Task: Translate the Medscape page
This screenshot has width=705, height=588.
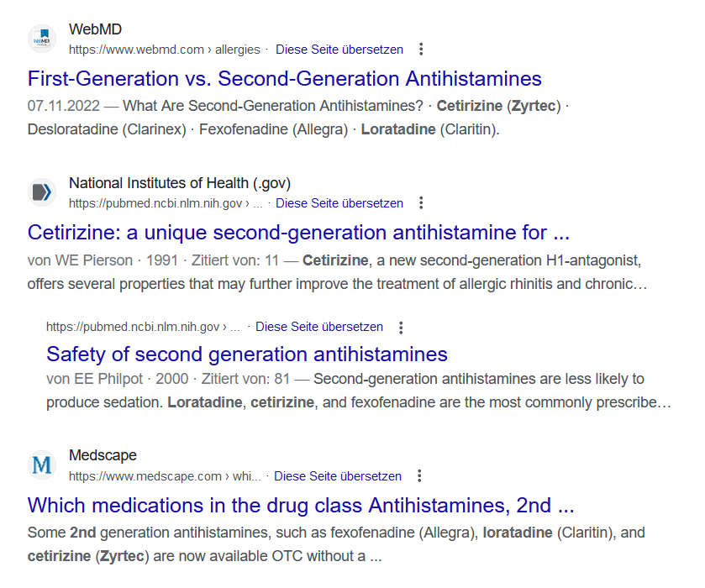Action: 337,476
